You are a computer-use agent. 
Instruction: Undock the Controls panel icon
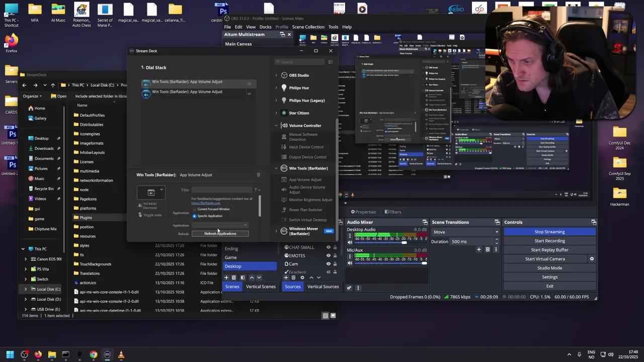(x=594, y=222)
